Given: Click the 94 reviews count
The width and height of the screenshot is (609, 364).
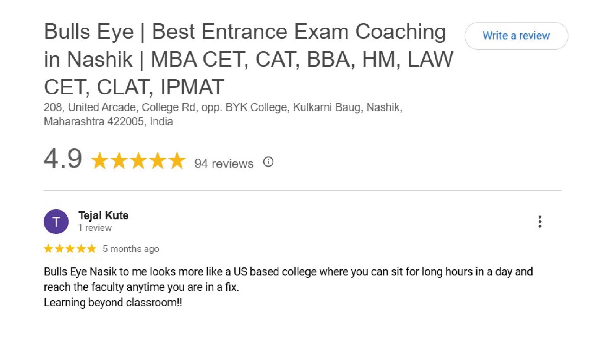Looking at the screenshot, I should click(224, 163).
